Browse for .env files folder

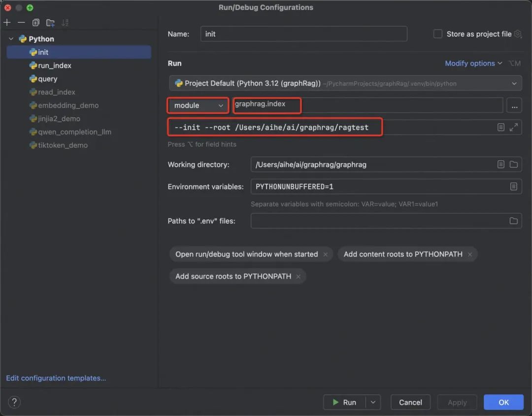pos(514,221)
